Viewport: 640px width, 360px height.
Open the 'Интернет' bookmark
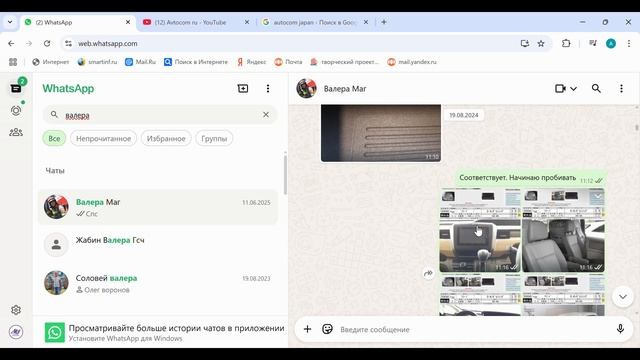51,62
